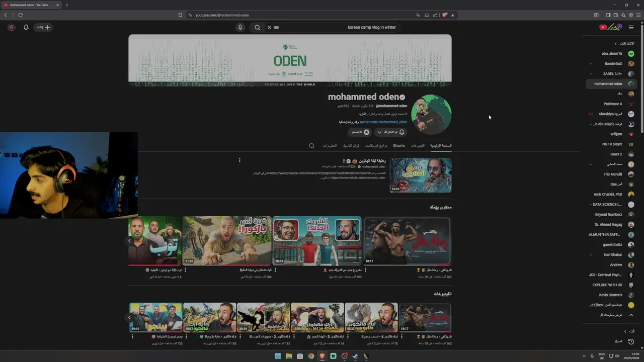
Task: Click the magnifier search icon in search bar
Action: 257,27
